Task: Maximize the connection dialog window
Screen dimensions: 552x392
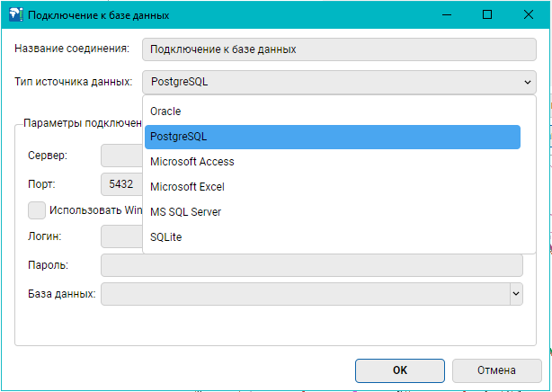Action: (487, 15)
